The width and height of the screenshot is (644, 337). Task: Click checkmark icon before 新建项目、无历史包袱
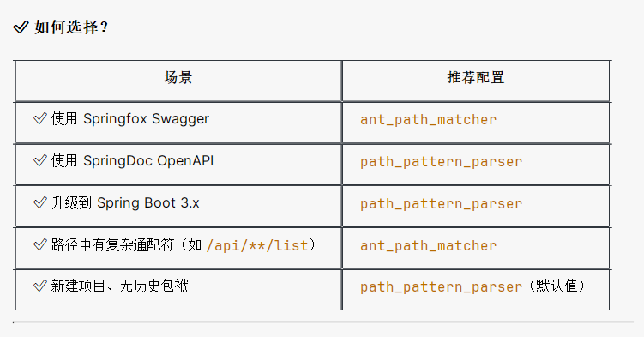pyautogui.click(x=39, y=286)
